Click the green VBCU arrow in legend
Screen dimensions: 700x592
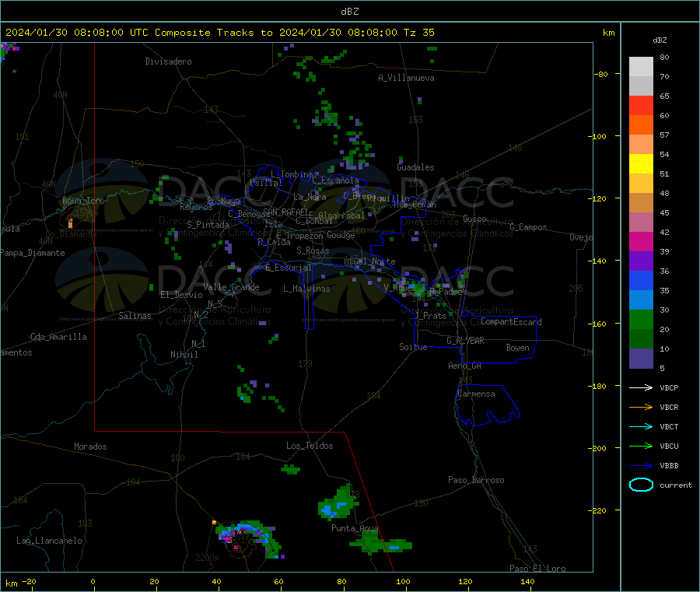[x=641, y=446]
